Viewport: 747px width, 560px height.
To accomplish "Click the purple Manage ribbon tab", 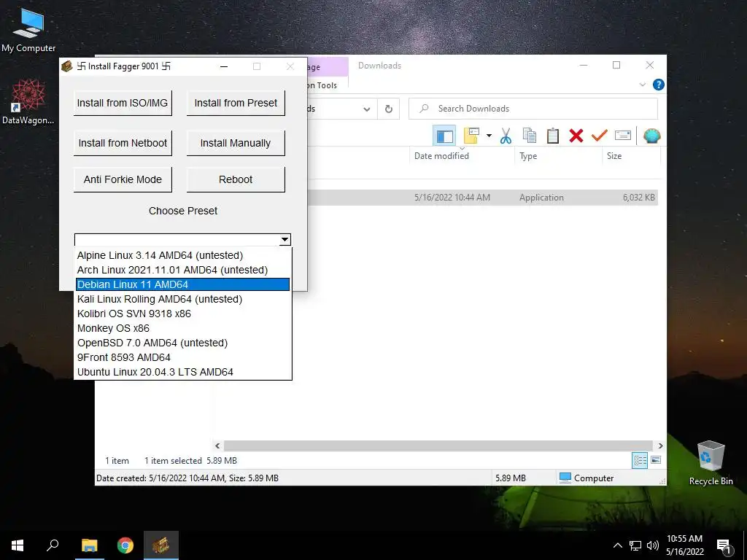I will pos(328,67).
